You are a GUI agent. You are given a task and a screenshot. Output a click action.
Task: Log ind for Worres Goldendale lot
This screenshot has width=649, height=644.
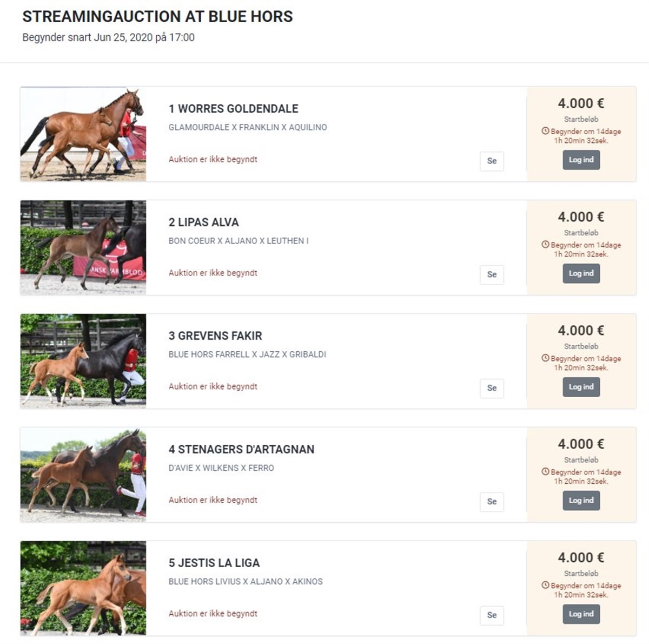(x=581, y=160)
